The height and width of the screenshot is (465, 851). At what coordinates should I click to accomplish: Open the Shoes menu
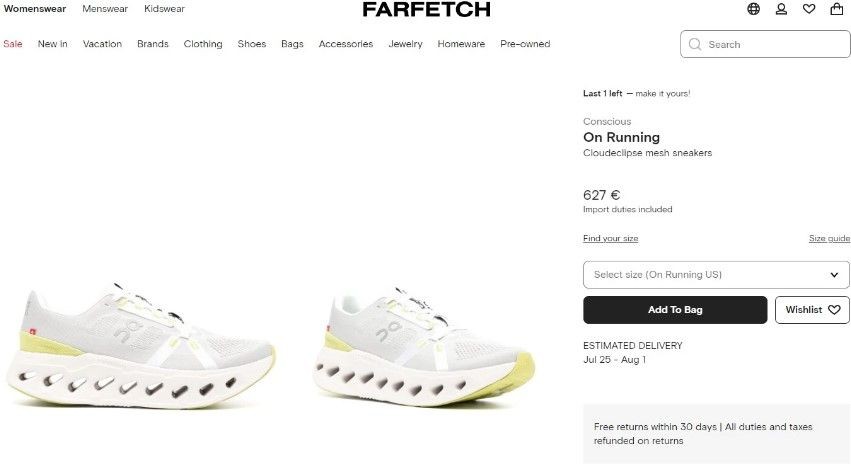click(x=252, y=44)
